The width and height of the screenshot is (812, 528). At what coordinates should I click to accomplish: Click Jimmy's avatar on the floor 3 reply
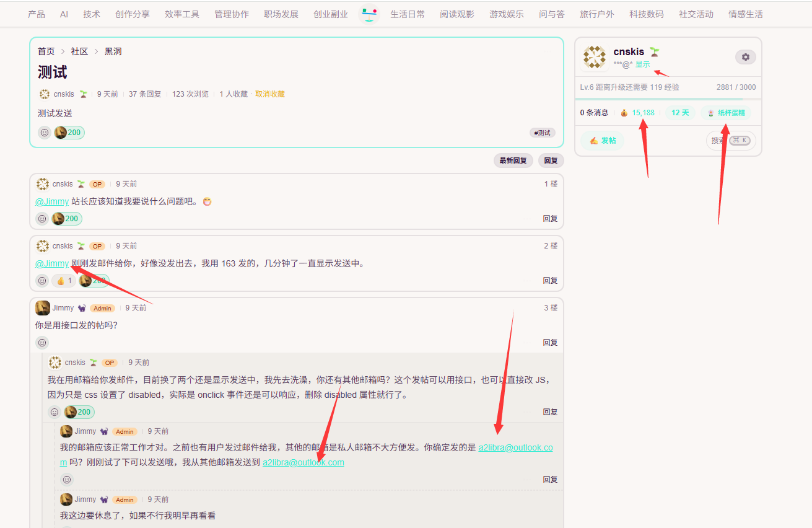point(43,308)
